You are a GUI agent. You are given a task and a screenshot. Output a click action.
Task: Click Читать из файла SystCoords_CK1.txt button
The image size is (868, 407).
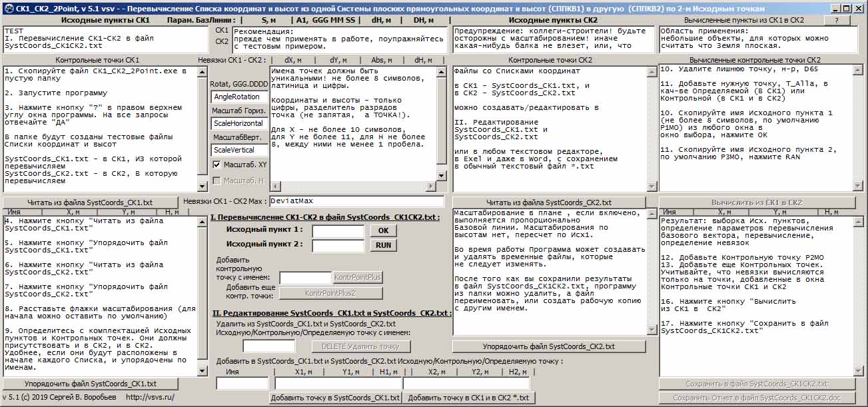(90, 203)
